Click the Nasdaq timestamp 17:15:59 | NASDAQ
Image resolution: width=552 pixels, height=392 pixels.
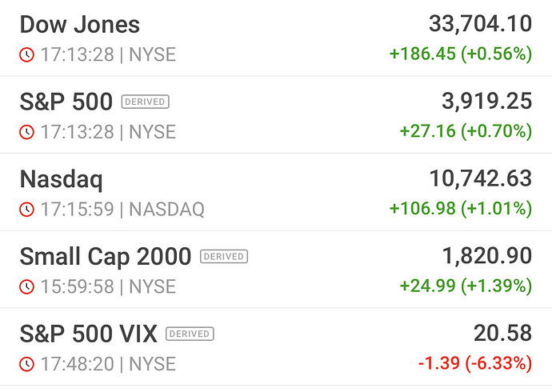[122, 210]
